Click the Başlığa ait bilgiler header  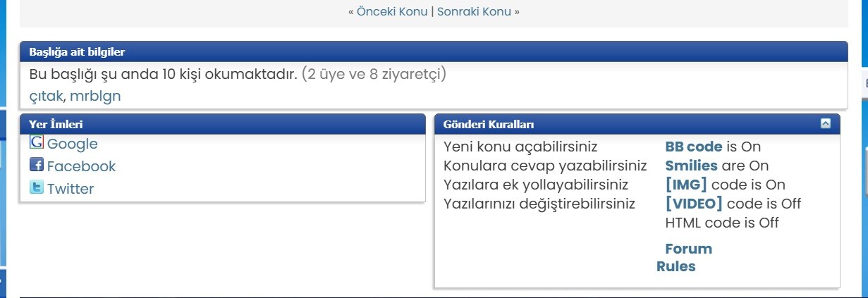(77, 51)
